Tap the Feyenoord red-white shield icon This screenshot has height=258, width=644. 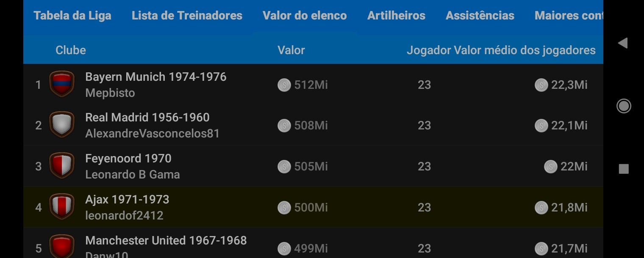pos(62,166)
